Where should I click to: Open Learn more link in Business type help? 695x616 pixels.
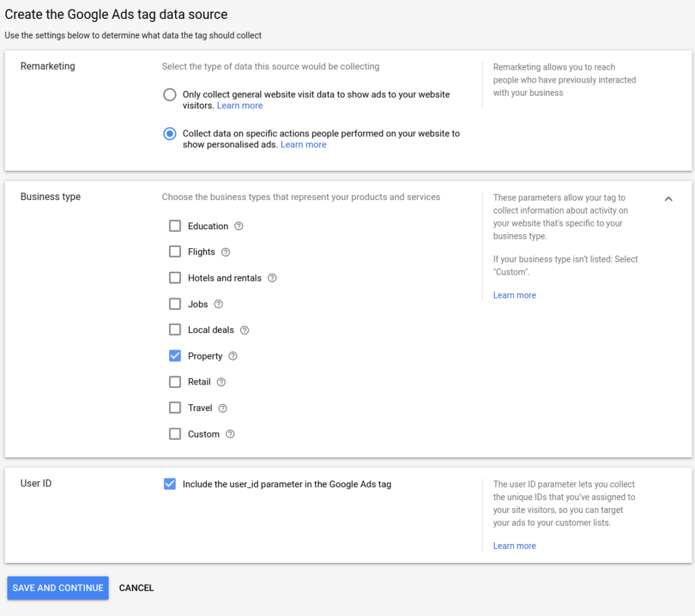pyautogui.click(x=514, y=295)
